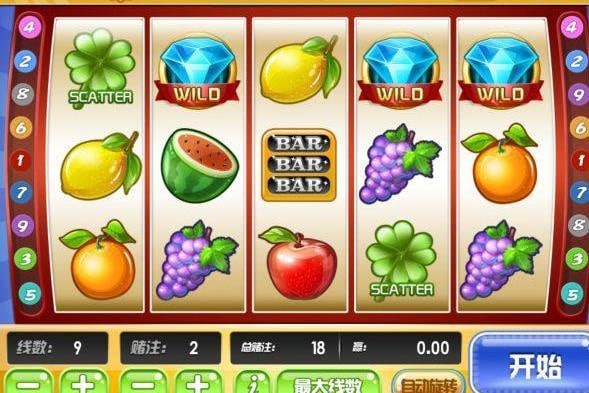The width and height of the screenshot is (589, 393).
Task: Increase line count with plus button
Action: 83,382
